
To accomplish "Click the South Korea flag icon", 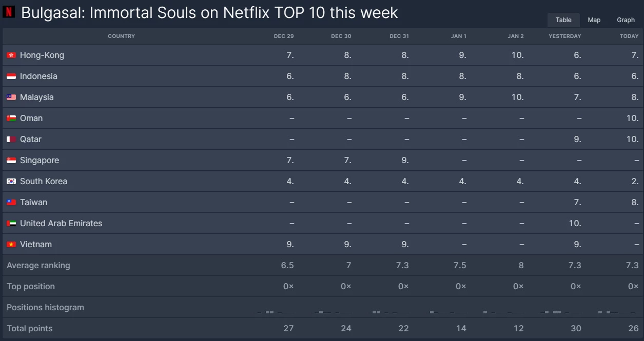I will click(x=11, y=182).
